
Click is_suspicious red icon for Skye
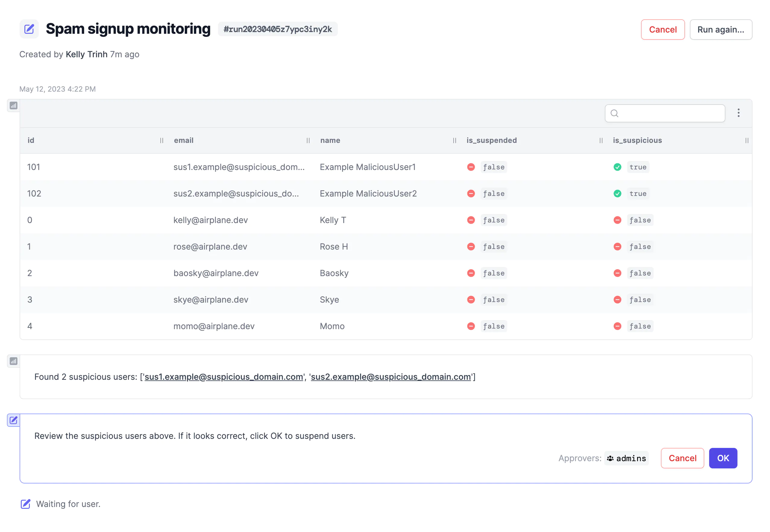(617, 300)
